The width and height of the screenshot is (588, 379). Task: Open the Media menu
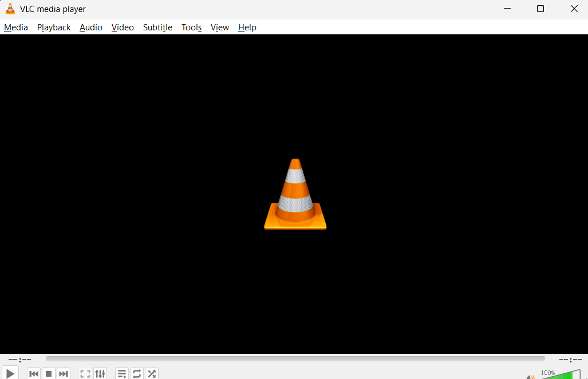[x=16, y=27]
